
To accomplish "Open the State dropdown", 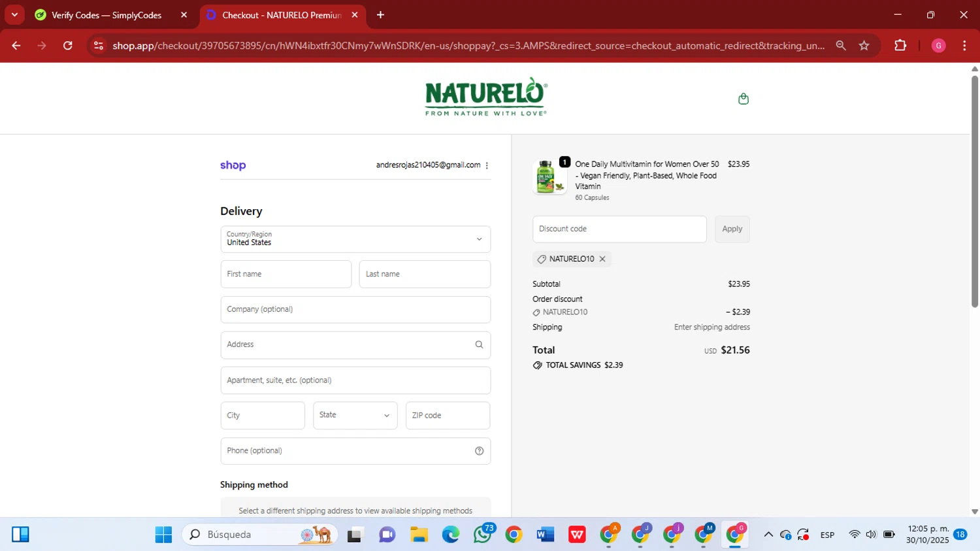I will pyautogui.click(x=355, y=416).
